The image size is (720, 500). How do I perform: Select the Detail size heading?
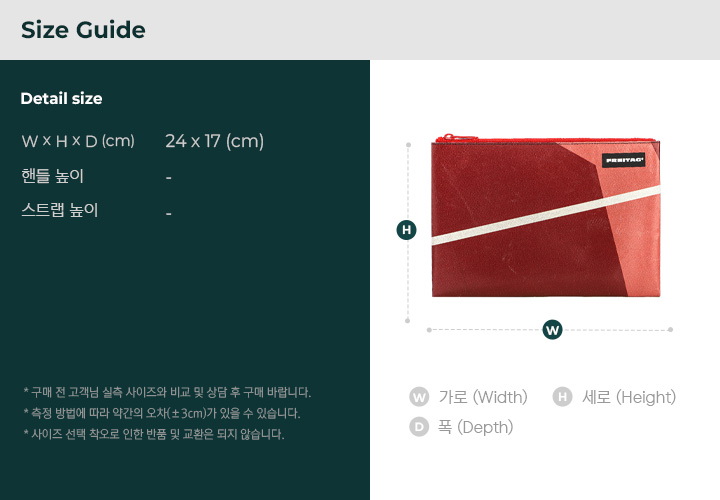[62, 98]
